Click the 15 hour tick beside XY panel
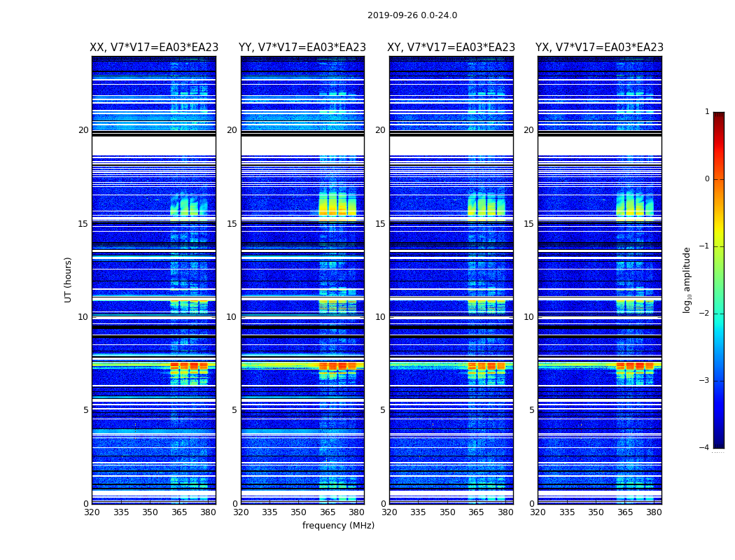 379,223
